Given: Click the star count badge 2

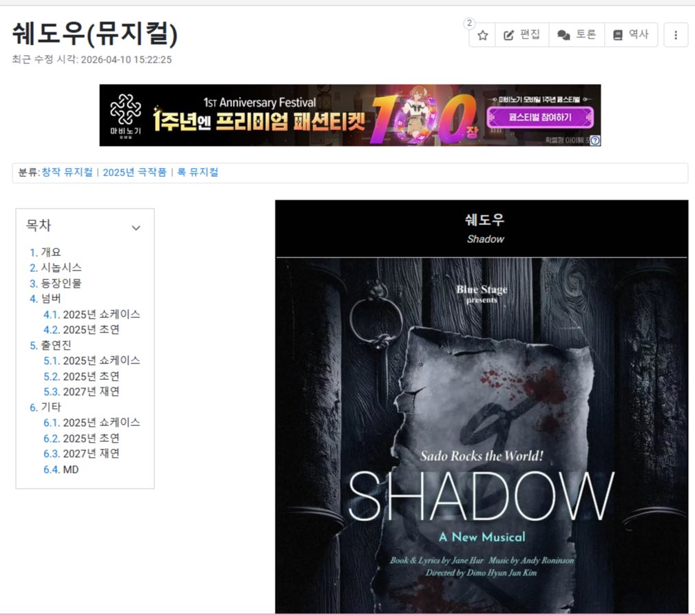Looking at the screenshot, I should (469, 23).
